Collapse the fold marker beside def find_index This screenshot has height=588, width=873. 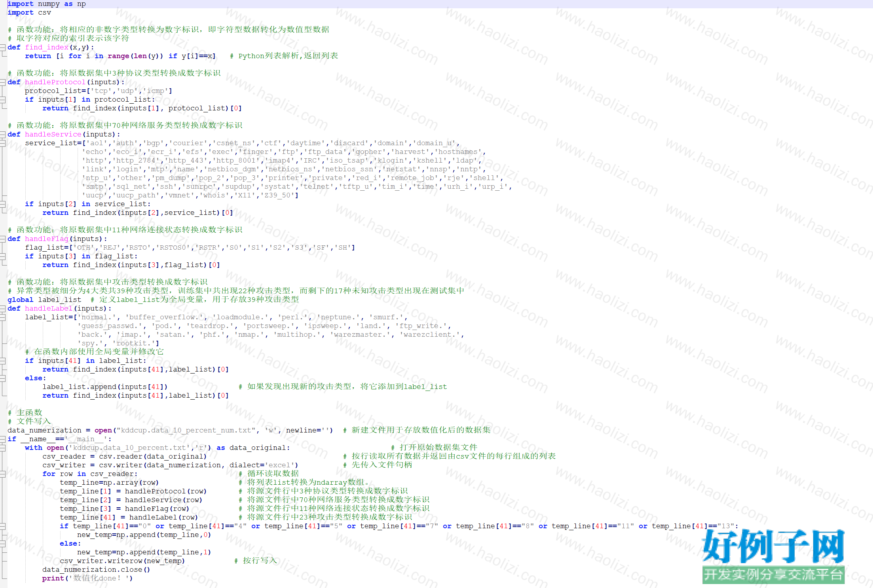tap(3, 47)
